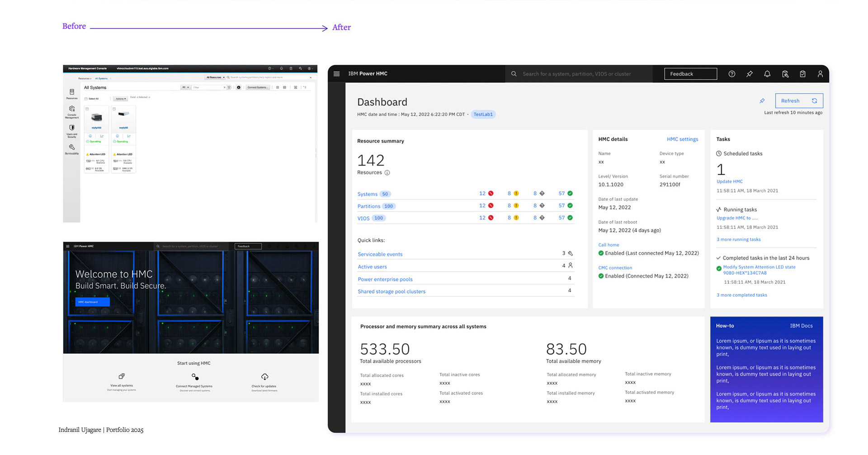Open the All Resources dropdown in old console
Screen dimensions: 868x455
(x=215, y=77)
